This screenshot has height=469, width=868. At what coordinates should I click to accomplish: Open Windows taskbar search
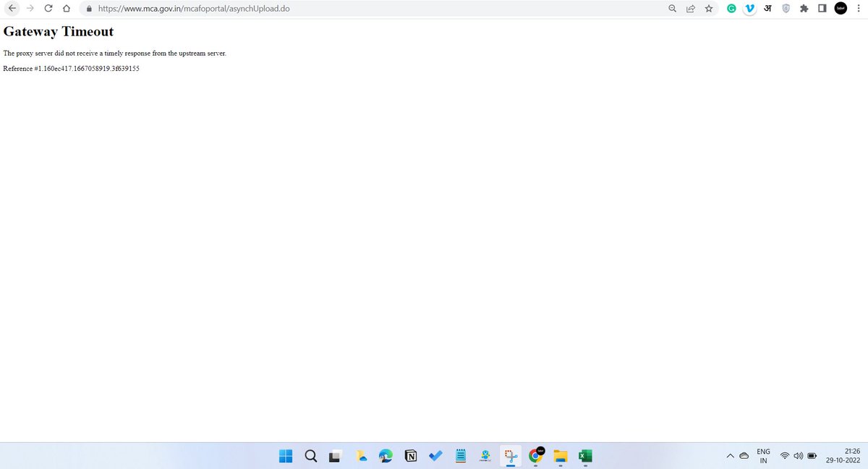(x=310, y=456)
